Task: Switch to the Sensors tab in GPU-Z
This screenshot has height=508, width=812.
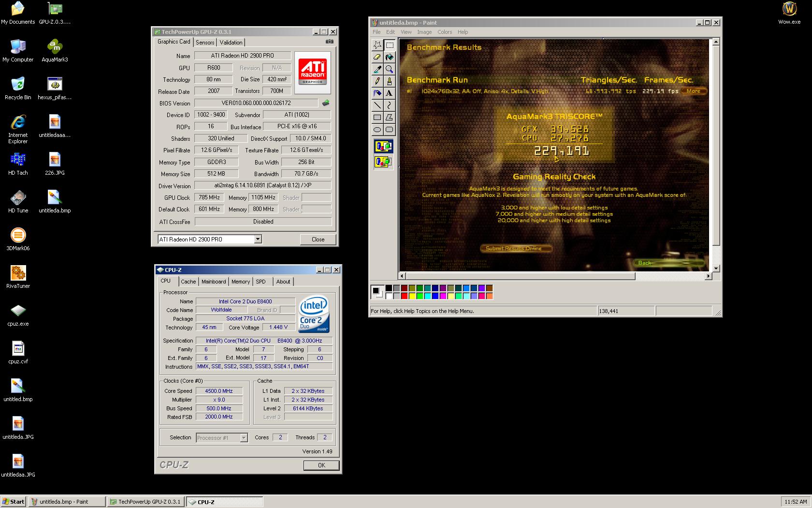Action: [x=205, y=43]
